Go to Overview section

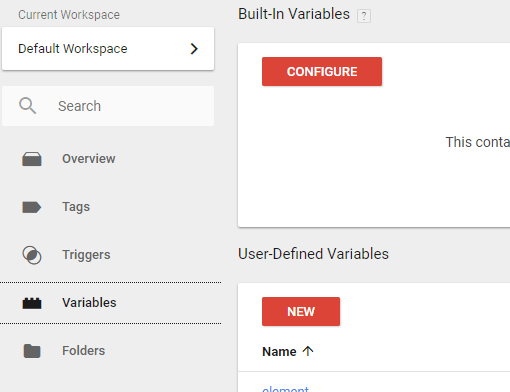(x=89, y=159)
